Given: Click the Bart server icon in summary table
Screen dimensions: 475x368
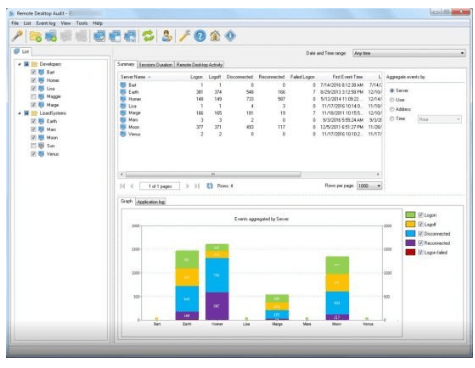Looking at the screenshot, I should (x=123, y=85).
